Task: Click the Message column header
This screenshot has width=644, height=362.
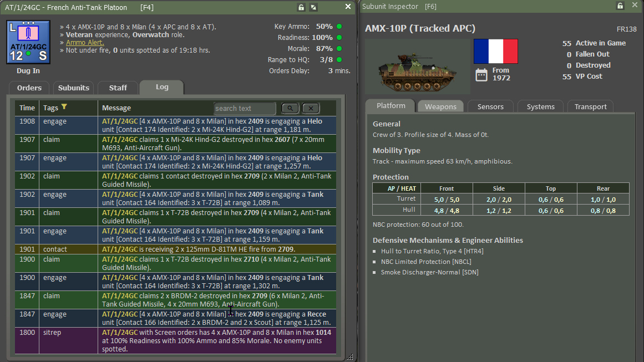Action: 116,108
